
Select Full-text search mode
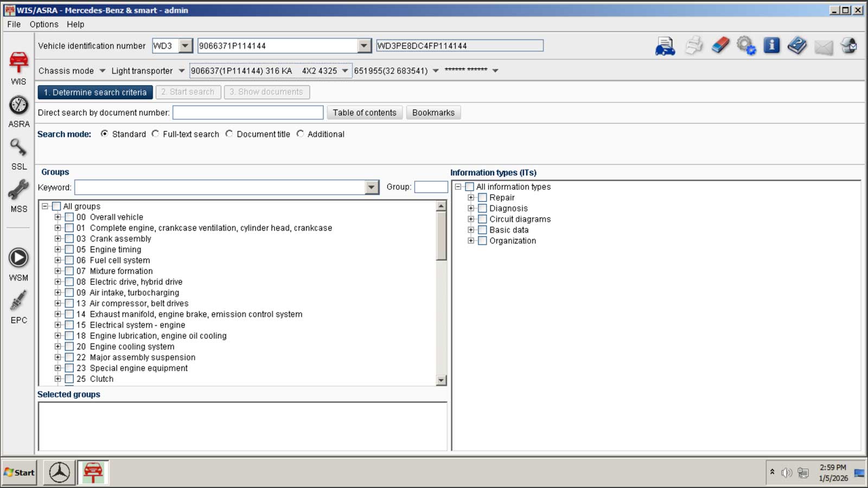point(156,134)
